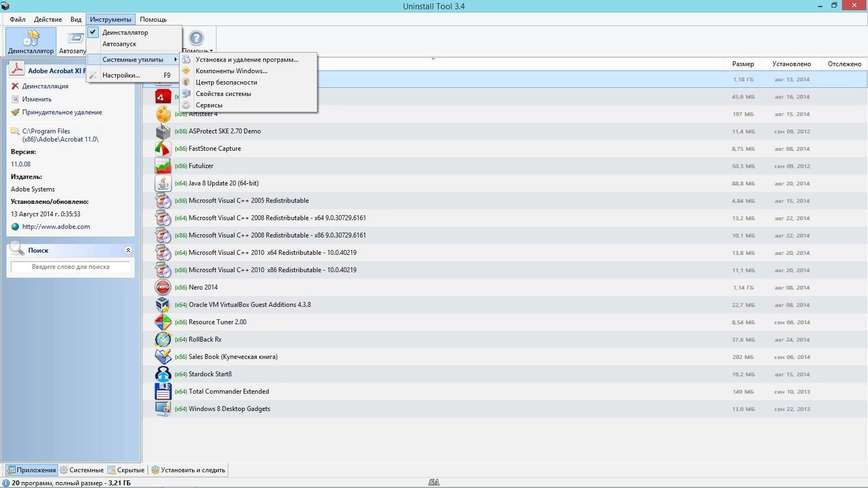Click the Futulizer chart icon
The height and width of the screenshot is (488, 868).
163,166
